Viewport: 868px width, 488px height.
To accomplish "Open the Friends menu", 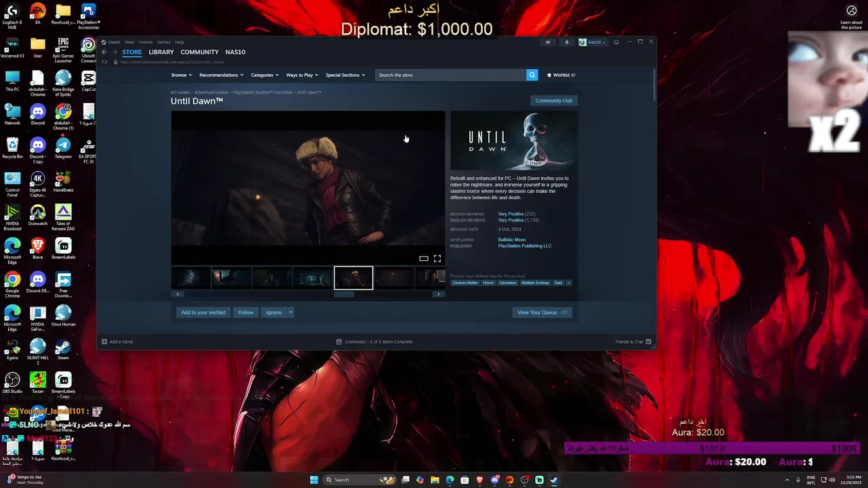I will pyautogui.click(x=146, y=42).
